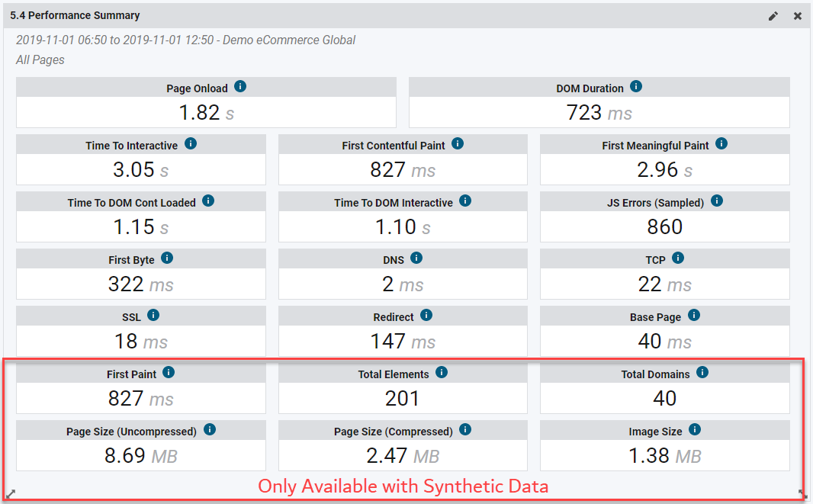View info icon next to First Byte
813x504 pixels.
167,258
